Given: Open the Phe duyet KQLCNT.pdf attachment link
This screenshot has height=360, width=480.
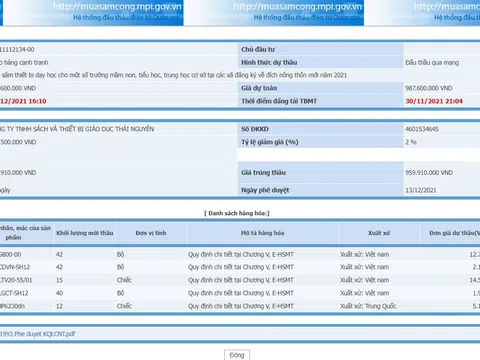Looking at the screenshot, I should coord(37,334).
